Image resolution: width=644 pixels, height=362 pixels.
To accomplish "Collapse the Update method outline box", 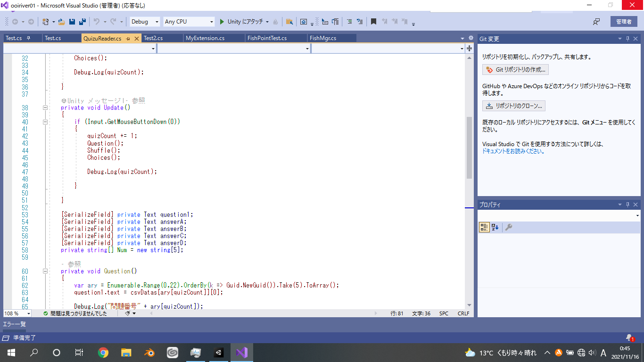I will pos(45,107).
